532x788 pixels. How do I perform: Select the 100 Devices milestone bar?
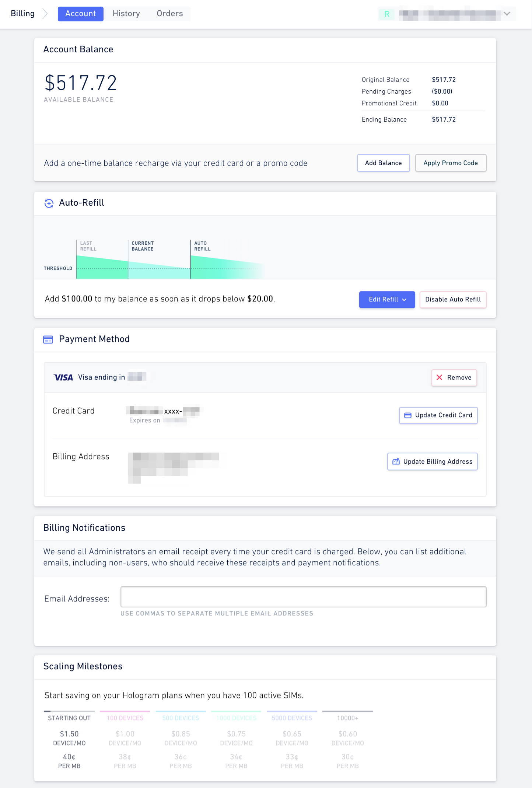point(125,711)
